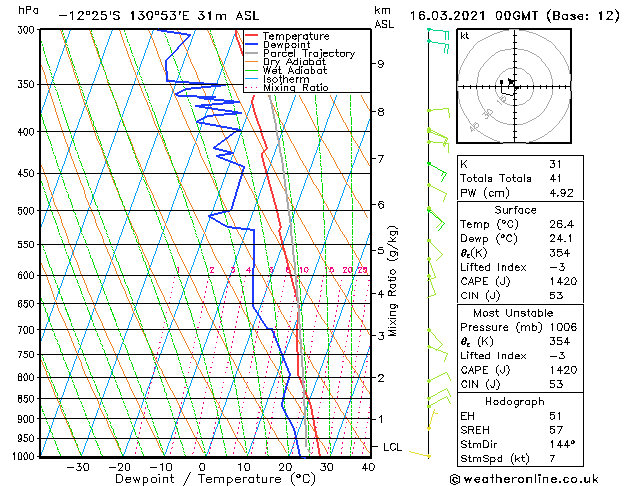Viewport: 629px width, 486px height.
Task: Click the "Wet Adiabat" legend label
Action: click(x=295, y=71)
